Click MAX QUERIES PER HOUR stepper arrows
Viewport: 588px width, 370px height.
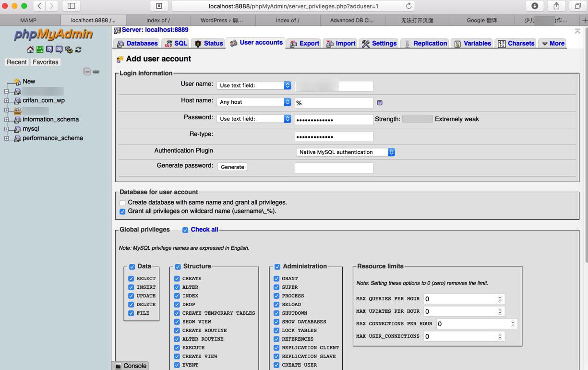click(x=500, y=299)
